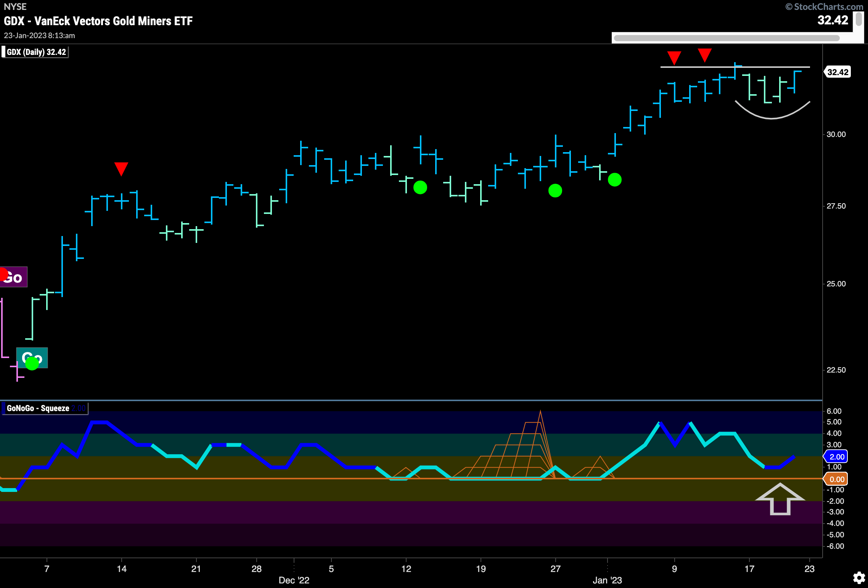The width and height of the screenshot is (868, 588).
Task: Click the vertical scrollbar thumb at top right
Action: click(859, 19)
